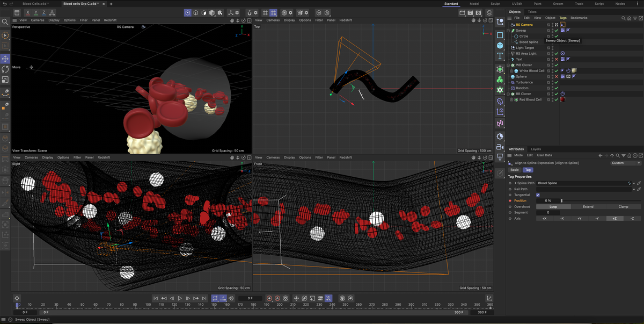This screenshot has height=324, width=644.
Task: Enable the Text object by clicking its red X
Action: (555, 59)
